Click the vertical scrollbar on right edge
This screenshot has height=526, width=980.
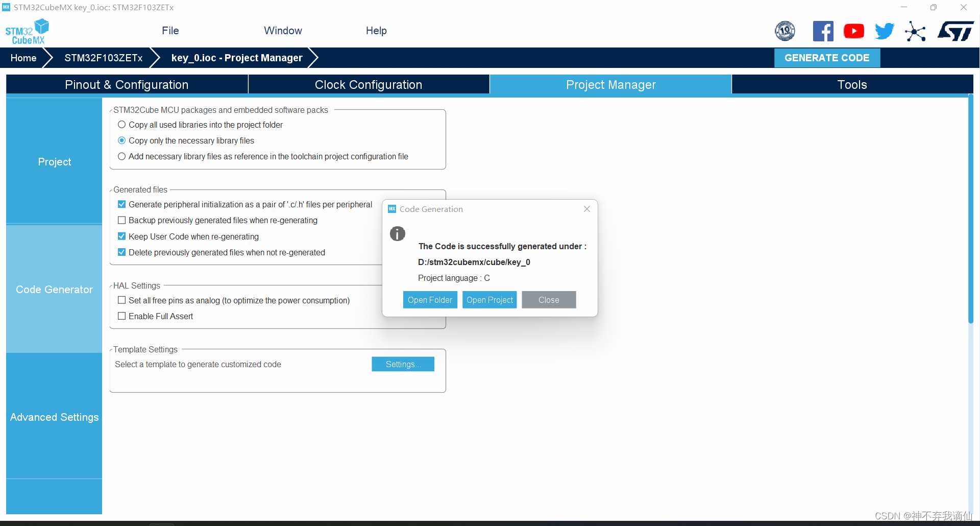[x=971, y=209]
